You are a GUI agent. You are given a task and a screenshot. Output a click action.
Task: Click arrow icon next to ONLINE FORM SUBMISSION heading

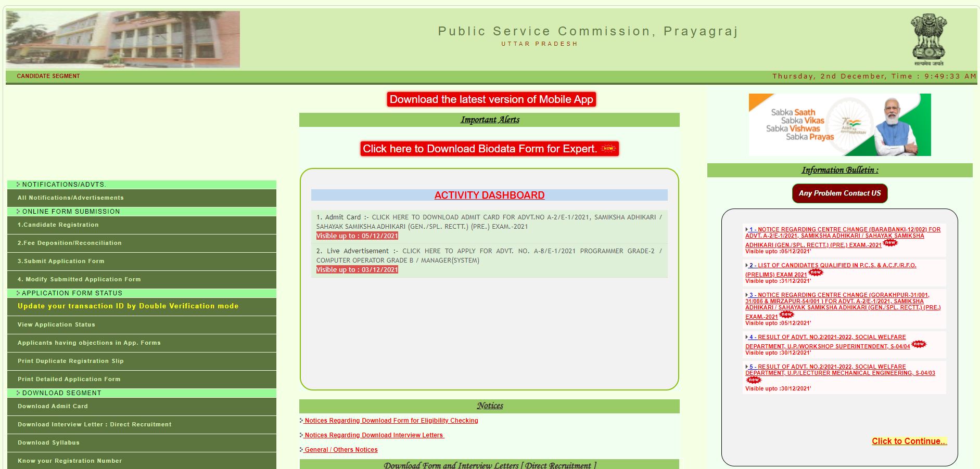tap(18, 212)
